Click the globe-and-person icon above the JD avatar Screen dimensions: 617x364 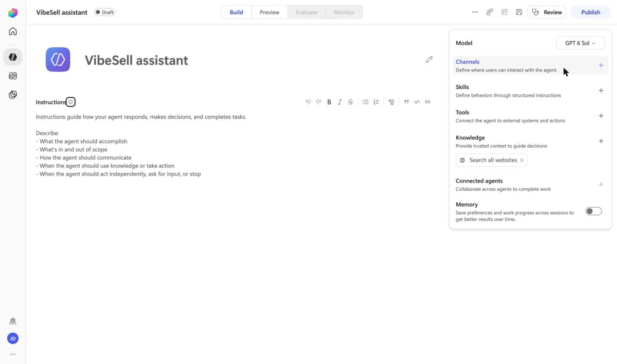pyautogui.click(x=13, y=321)
